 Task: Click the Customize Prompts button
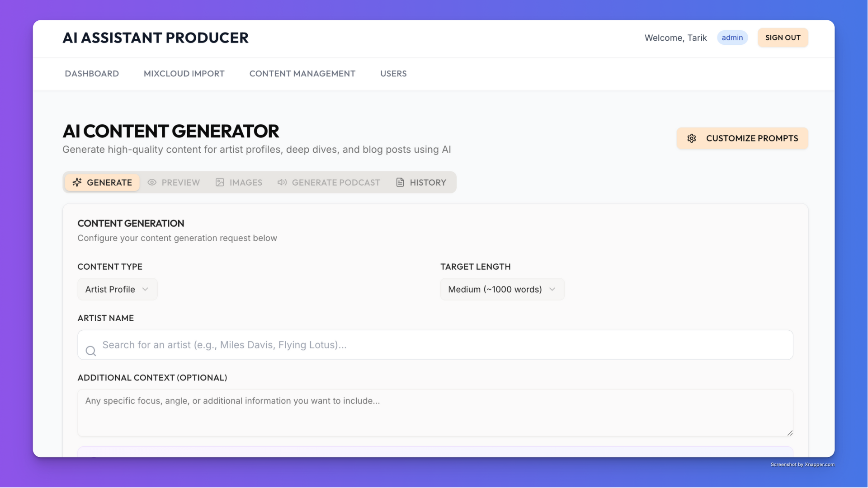(x=742, y=138)
